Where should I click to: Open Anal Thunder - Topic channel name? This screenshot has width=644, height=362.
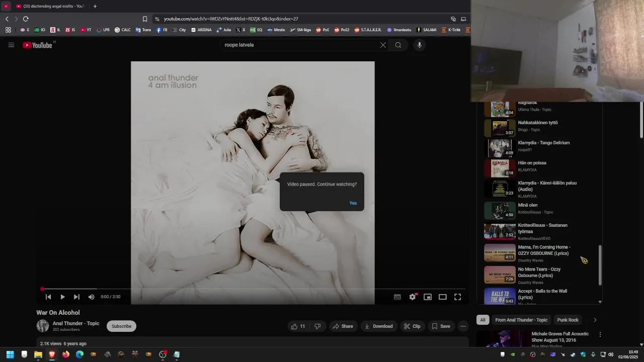pos(76,323)
